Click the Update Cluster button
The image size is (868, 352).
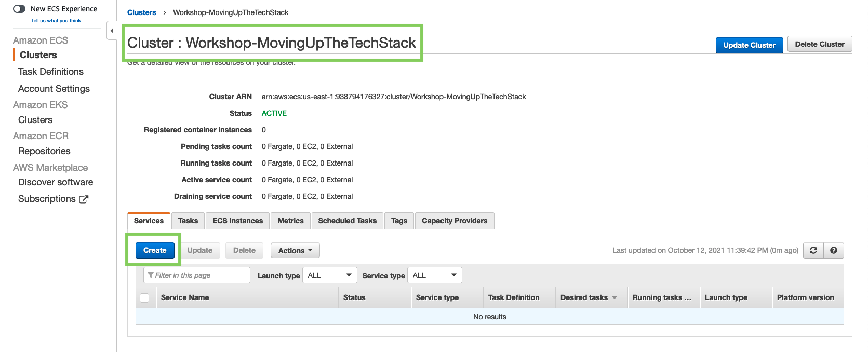click(x=749, y=45)
